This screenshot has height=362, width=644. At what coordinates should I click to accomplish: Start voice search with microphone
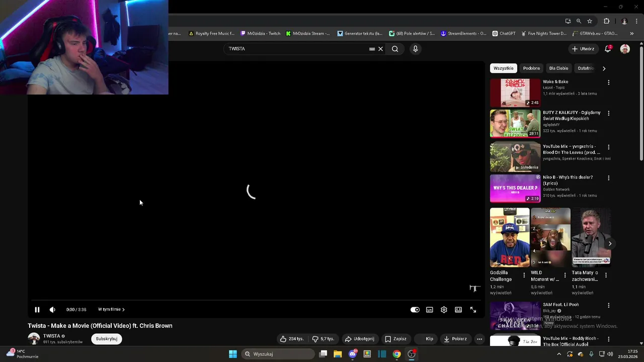415,49
